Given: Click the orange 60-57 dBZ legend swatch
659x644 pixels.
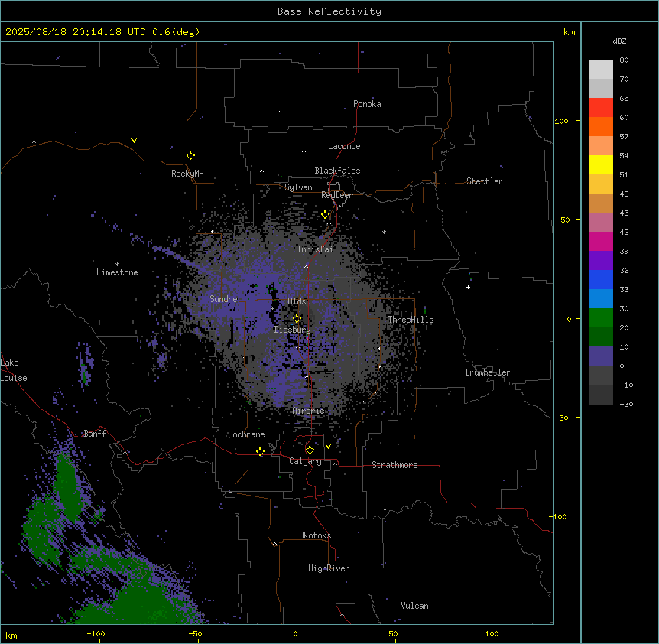Looking at the screenshot, I should [601, 126].
